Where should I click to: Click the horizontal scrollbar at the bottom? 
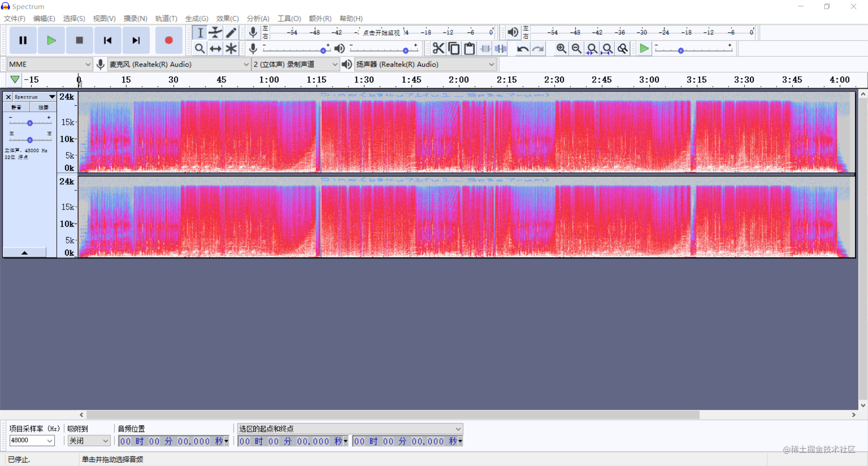pyautogui.click(x=393, y=415)
